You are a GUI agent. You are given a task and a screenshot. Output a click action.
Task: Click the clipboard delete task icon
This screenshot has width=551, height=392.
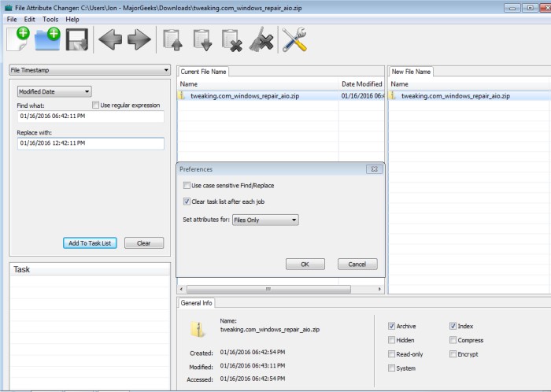(232, 40)
